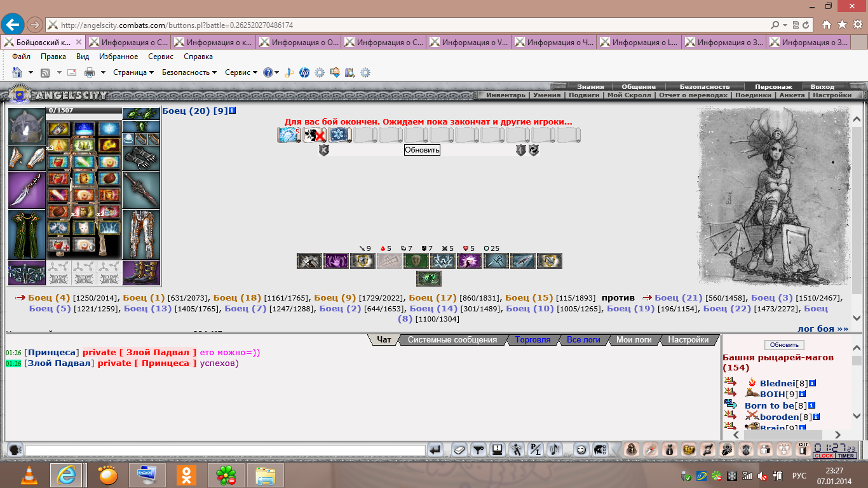Screen dimensions: 868x488
Task: Open Сервис dropdown in IE command bar
Action: (x=241, y=72)
